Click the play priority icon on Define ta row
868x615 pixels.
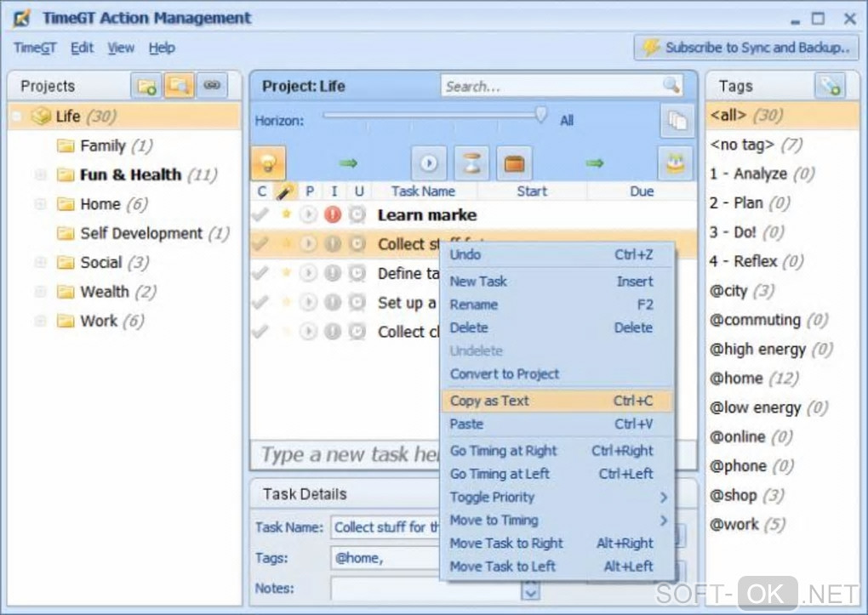308,273
